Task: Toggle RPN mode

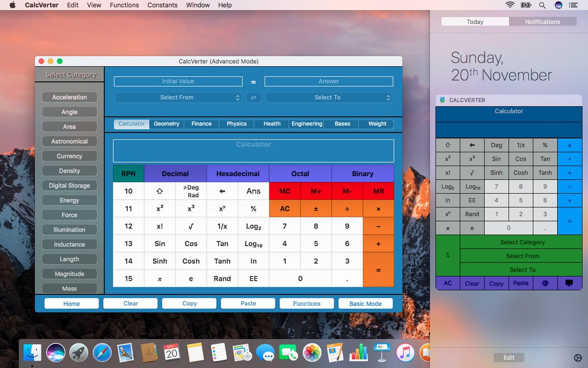Action: [x=128, y=174]
